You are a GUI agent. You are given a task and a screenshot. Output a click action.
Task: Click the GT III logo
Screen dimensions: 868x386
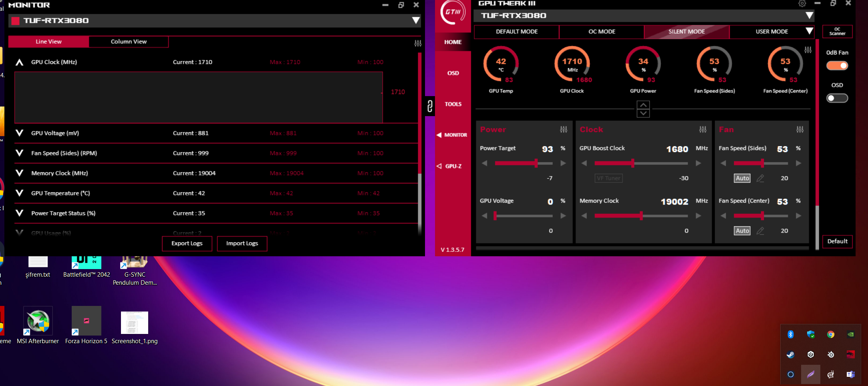tap(453, 12)
